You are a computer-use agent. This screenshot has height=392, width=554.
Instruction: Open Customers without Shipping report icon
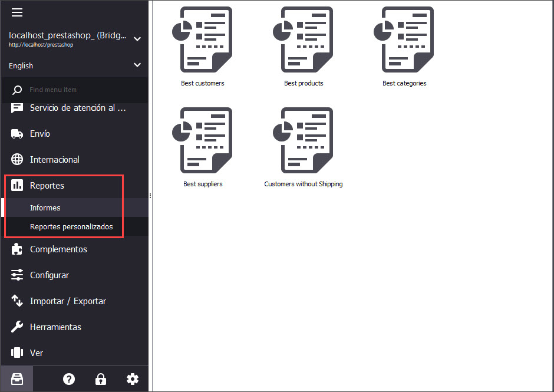click(x=304, y=140)
